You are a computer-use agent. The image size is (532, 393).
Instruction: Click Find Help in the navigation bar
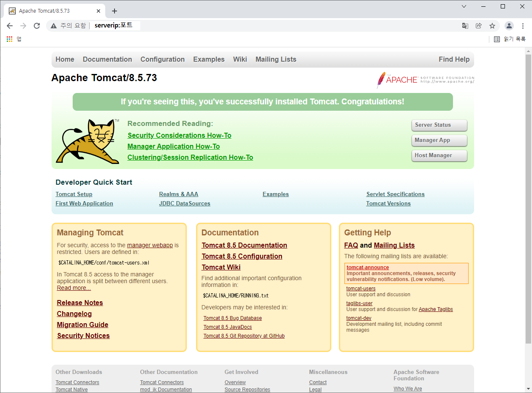click(454, 60)
